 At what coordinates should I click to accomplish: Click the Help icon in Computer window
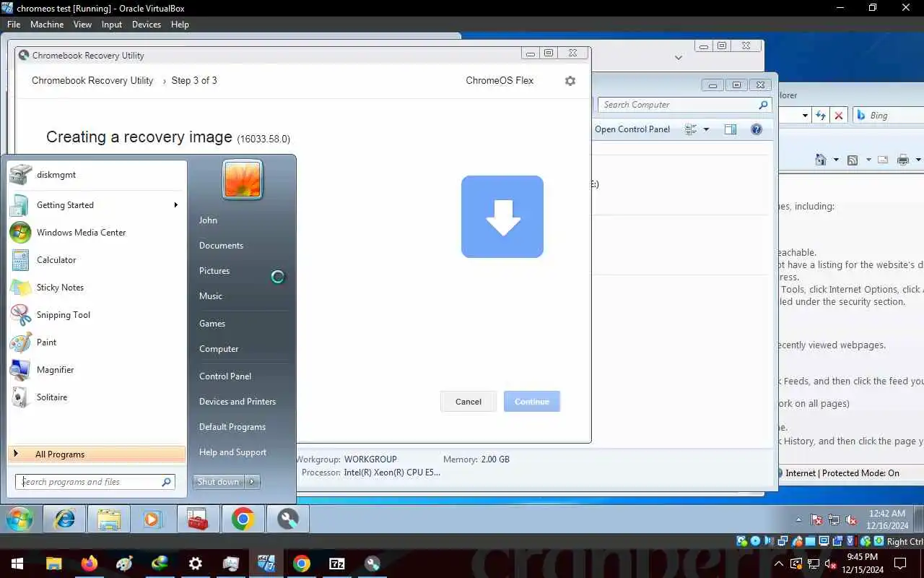tap(757, 129)
